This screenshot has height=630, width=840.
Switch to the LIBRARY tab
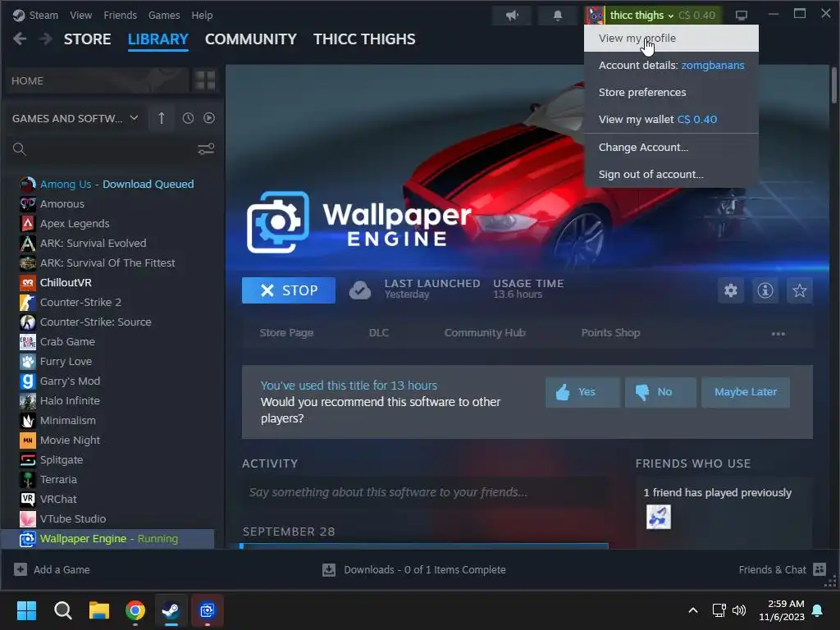pos(158,39)
